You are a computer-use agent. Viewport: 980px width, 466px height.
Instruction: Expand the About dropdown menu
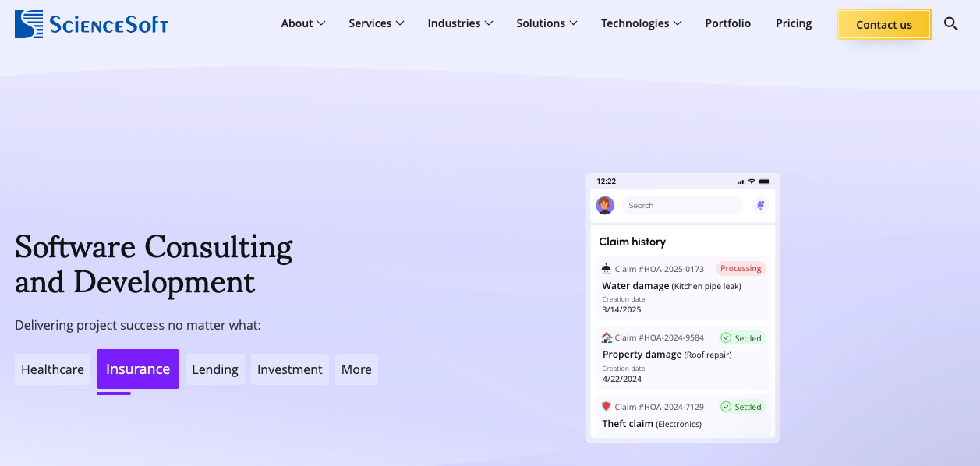(x=303, y=23)
